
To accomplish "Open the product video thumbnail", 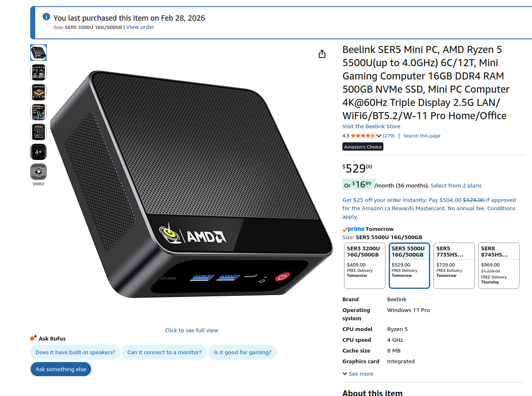I will 39,172.
